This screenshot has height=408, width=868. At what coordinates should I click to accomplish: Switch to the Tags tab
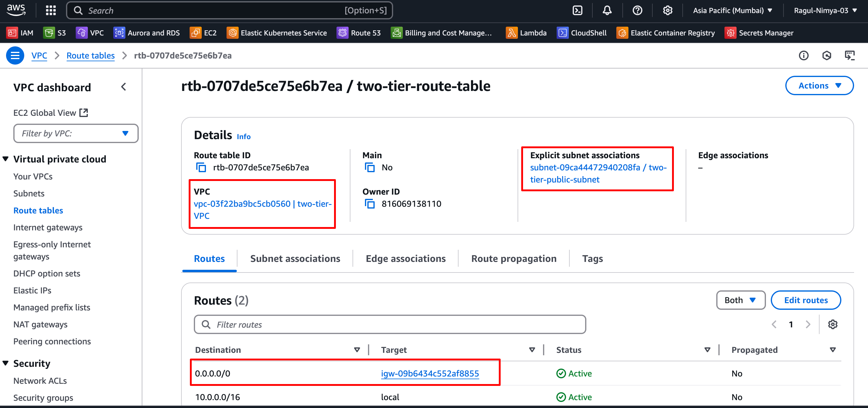592,258
